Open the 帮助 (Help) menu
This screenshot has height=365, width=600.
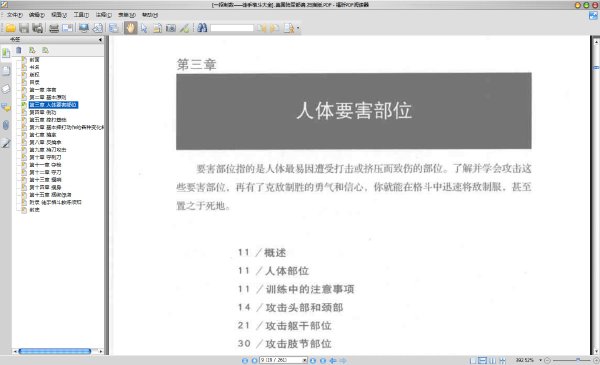150,15
